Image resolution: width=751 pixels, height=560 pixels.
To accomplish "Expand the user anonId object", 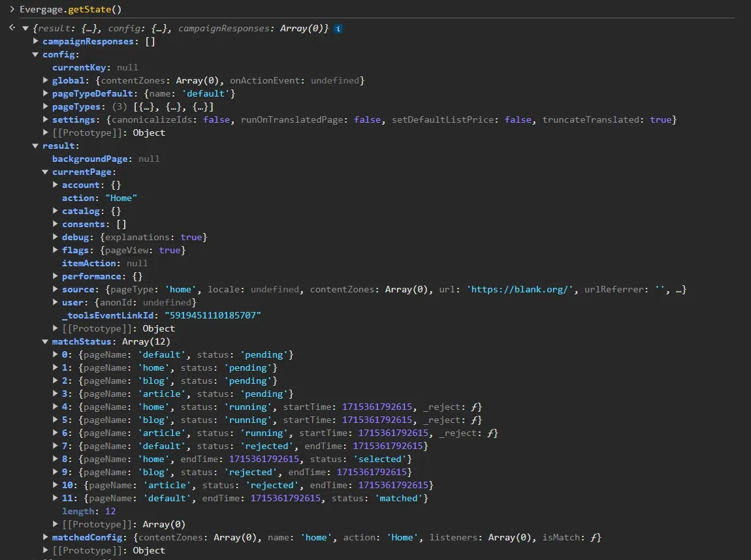I will point(56,303).
